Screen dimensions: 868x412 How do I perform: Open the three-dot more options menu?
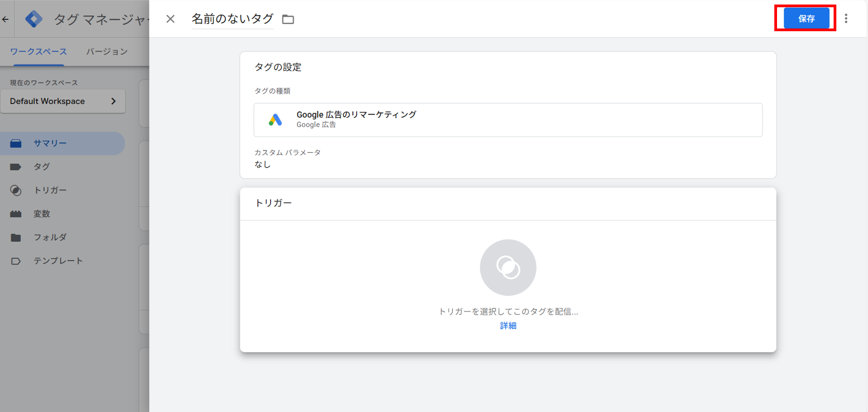[x=846, y=19]
